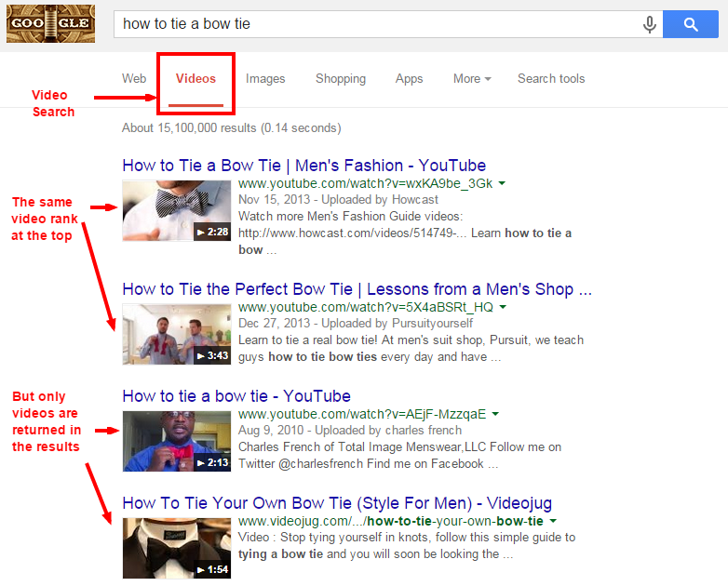The width and height of the screenshot is (728, 586).
Task: Click 'Nov 15, 2013 - Uploaded by Howcast' text
Action: 338,200
